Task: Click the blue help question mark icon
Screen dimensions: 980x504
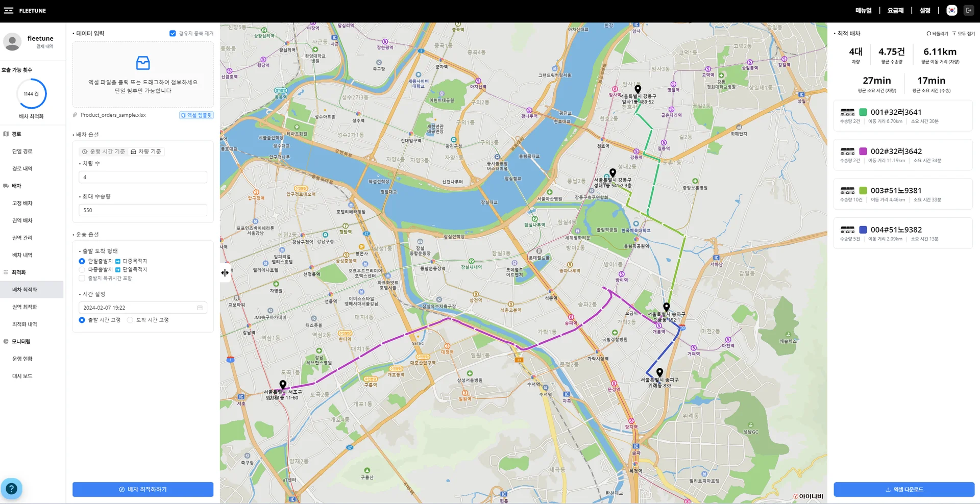Action: [11, 489]
